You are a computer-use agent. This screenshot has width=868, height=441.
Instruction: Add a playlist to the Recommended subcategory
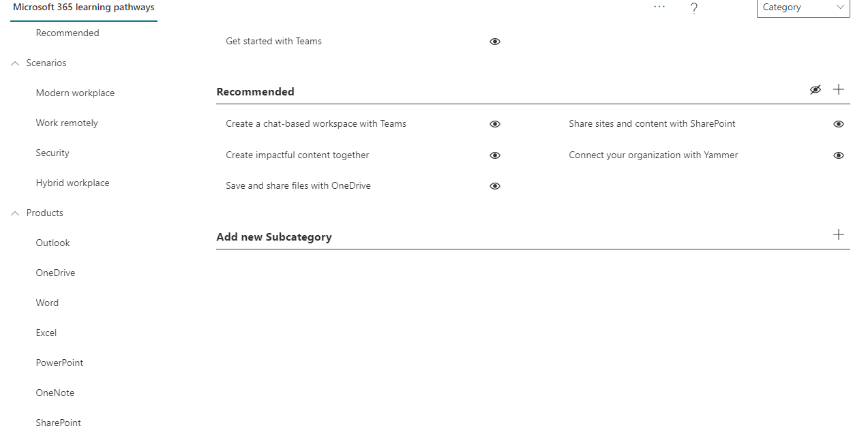point(839,89)
